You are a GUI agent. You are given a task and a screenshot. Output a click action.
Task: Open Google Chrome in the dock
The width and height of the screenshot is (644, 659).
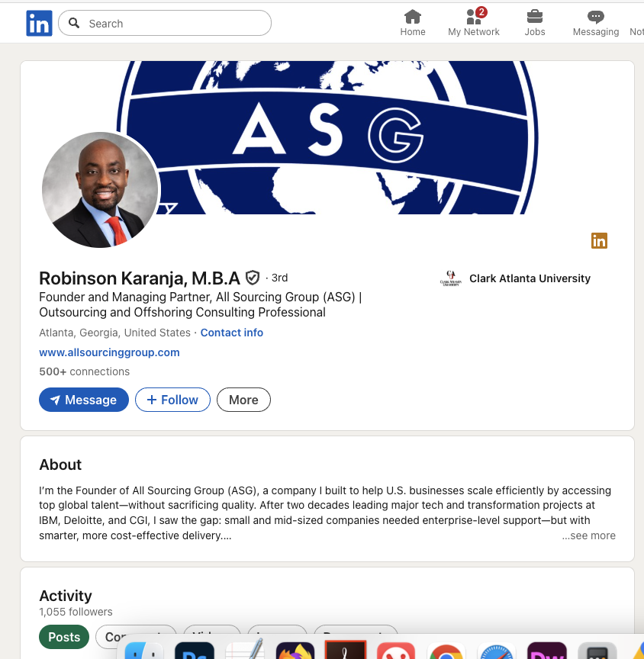[x=446, y=651]
